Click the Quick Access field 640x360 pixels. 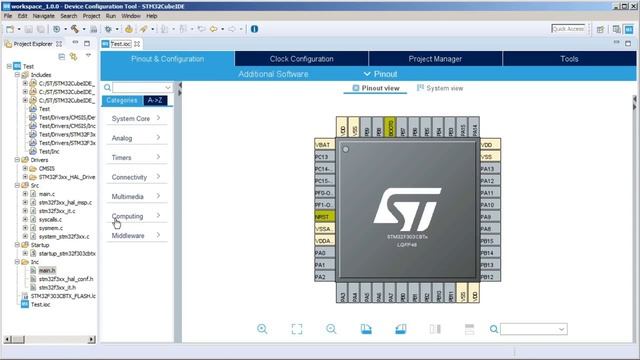click(x=568, y=29)
